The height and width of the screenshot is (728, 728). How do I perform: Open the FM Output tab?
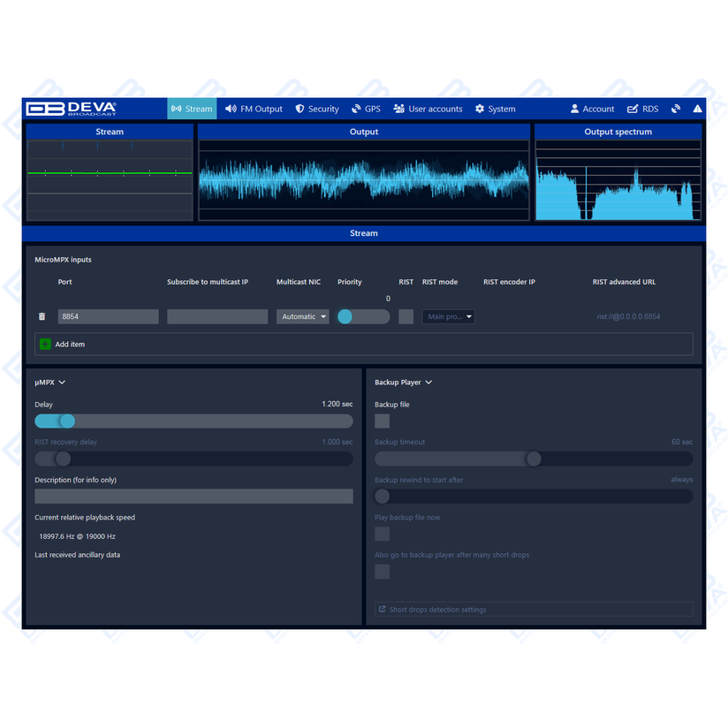(x=254, y=109)
